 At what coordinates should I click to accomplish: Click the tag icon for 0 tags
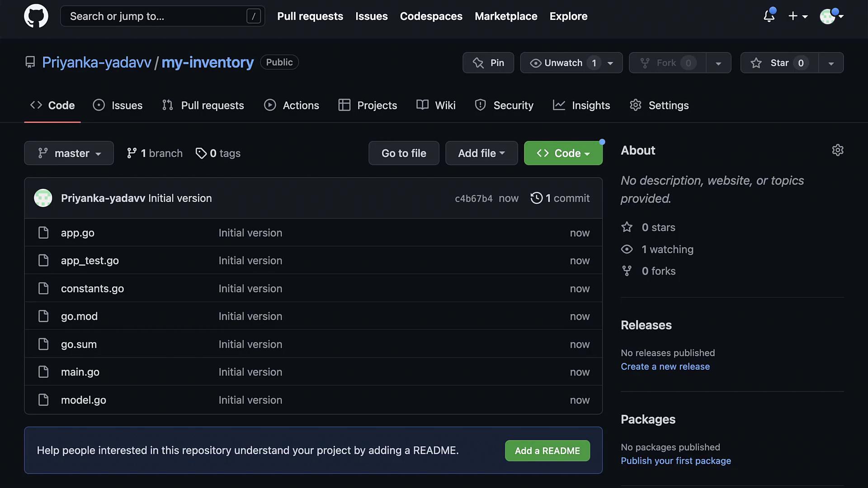pos(201,153)
